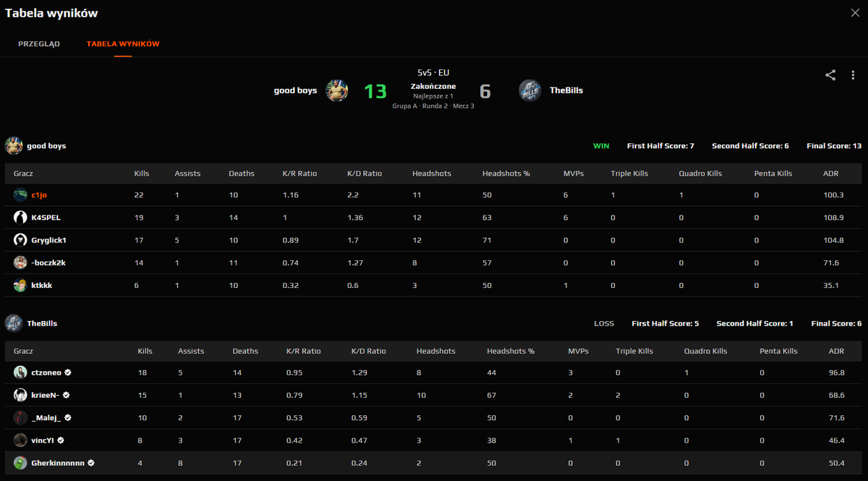Image resolution: width=868 pixels, height=481 pixels.
Task: Click Kills column header in TheBills table
Action: click(x=145, y=351)
